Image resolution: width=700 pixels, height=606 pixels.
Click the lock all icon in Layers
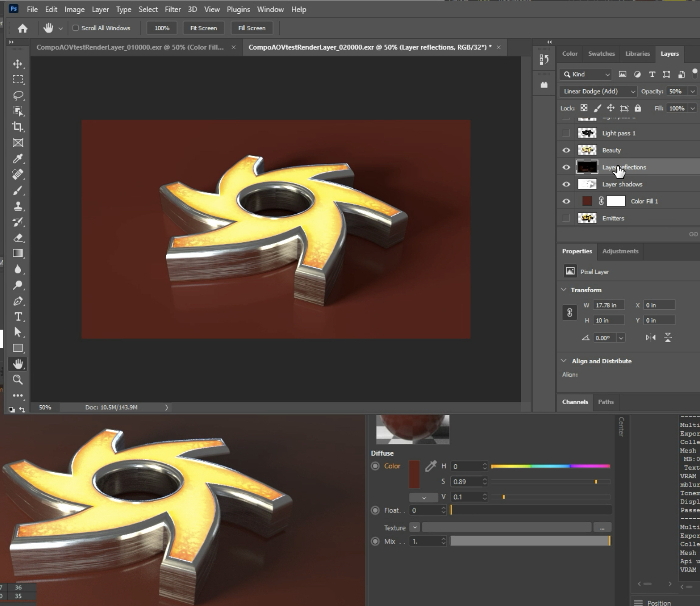638,108
